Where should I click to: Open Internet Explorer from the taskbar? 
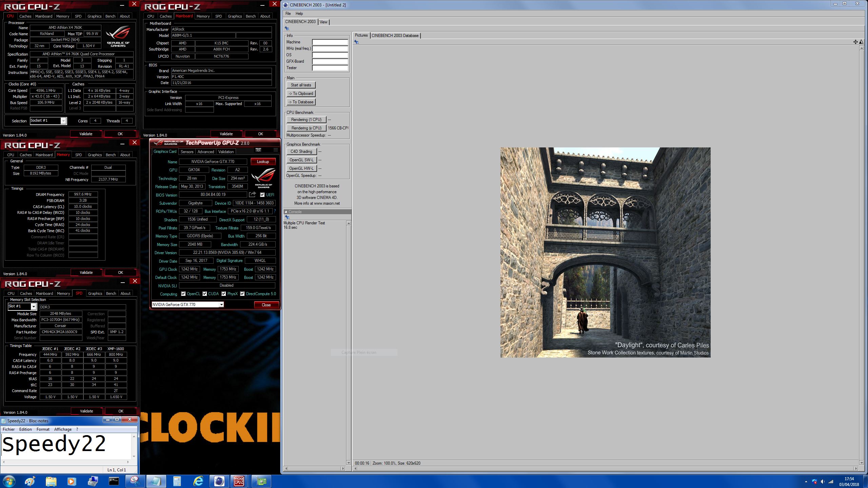click(198, 481)
